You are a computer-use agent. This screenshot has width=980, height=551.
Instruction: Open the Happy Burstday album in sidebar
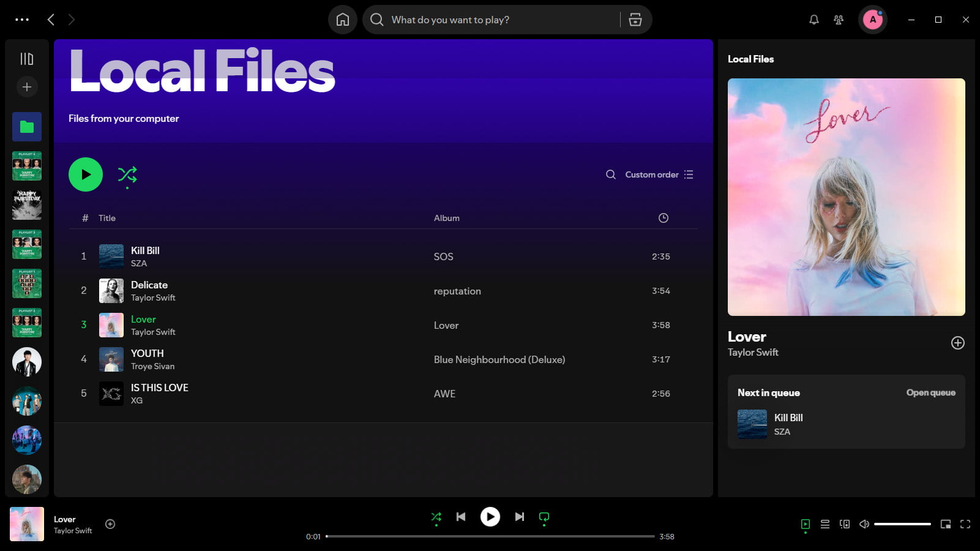[27, 205]
